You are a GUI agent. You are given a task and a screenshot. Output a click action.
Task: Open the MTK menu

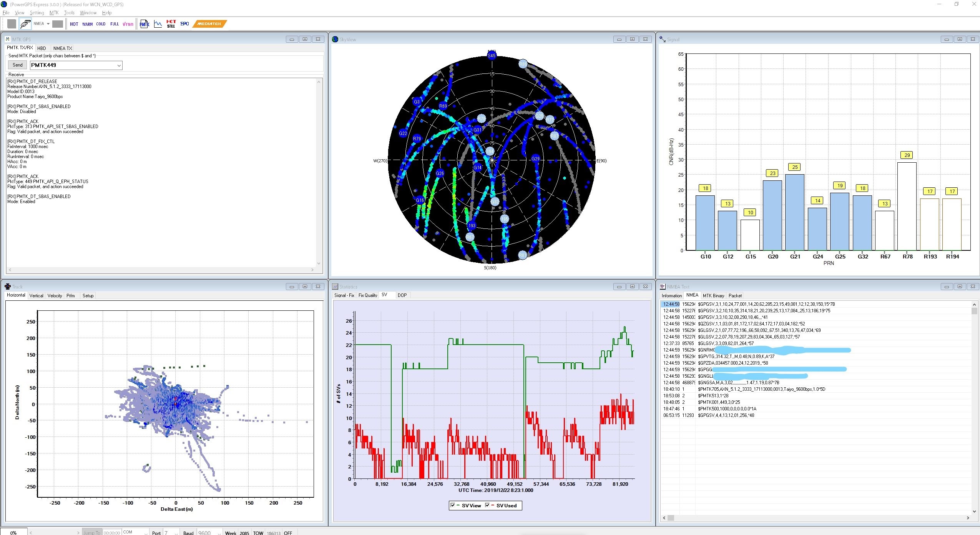tap(54, 13)
